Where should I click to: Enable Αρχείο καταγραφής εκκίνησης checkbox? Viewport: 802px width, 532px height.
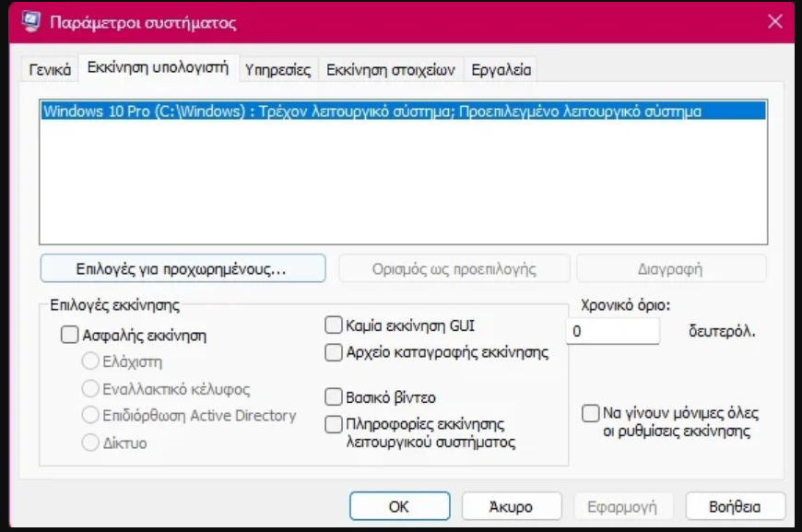point(334,352)
